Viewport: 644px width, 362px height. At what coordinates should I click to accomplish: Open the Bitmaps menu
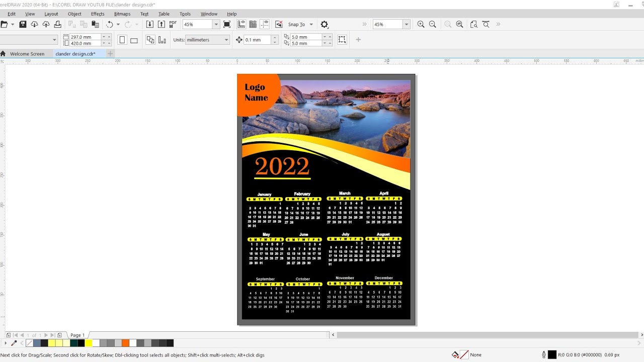[x=122, y=14]
